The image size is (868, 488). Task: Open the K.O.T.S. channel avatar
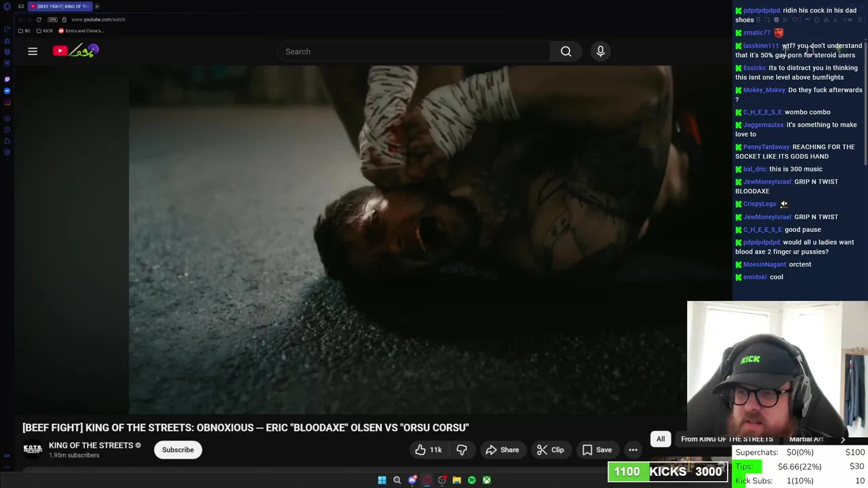click(33, 449)
